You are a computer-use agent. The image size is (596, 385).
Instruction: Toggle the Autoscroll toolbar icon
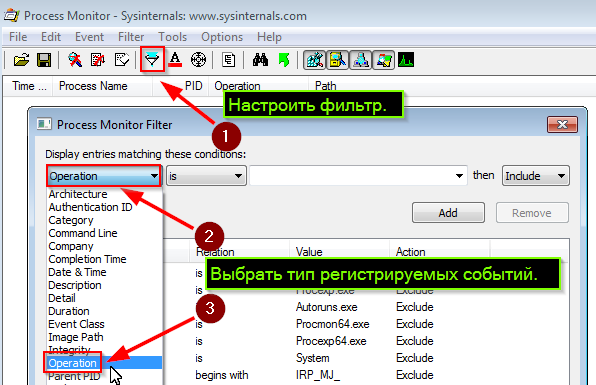click(98, 60)
